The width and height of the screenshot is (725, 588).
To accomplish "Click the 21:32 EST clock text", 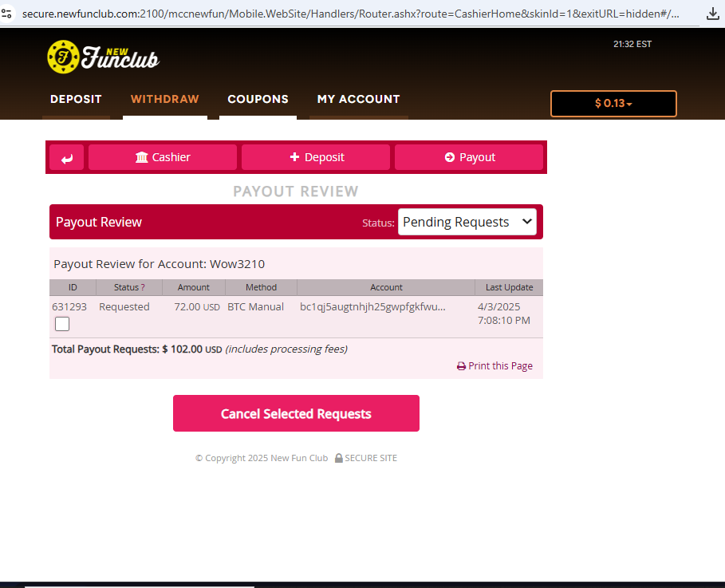I will (632, 44).
